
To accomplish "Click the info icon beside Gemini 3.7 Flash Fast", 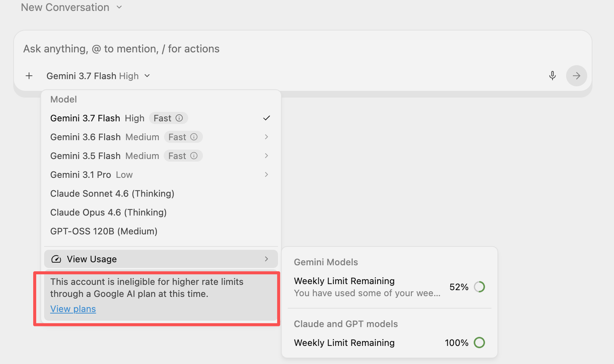I will pos(180,118).
